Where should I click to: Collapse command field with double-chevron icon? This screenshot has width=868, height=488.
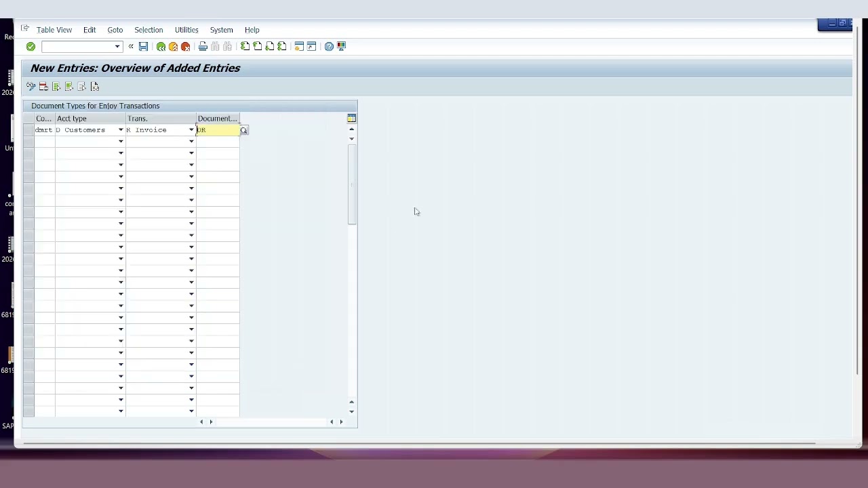131,47
